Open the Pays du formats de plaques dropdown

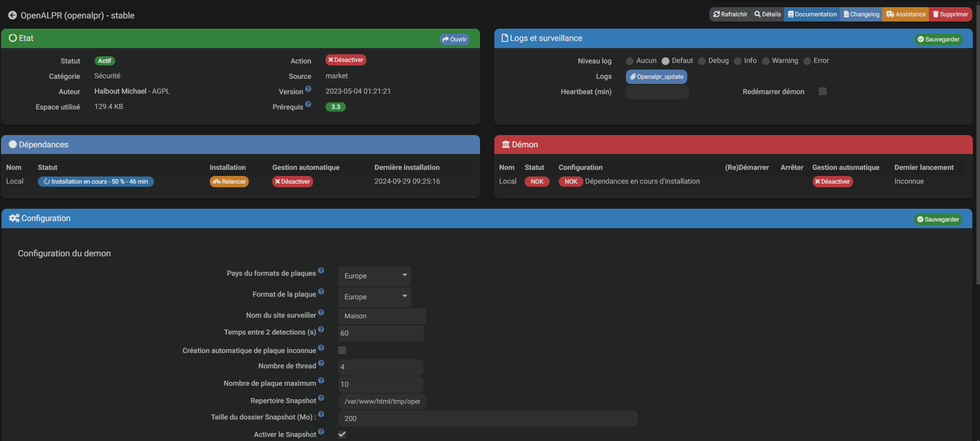[374, 276]
